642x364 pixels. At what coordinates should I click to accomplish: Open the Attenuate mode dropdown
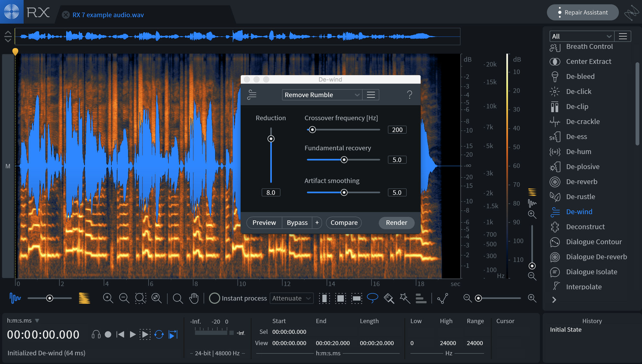click(x=291, y=298)
